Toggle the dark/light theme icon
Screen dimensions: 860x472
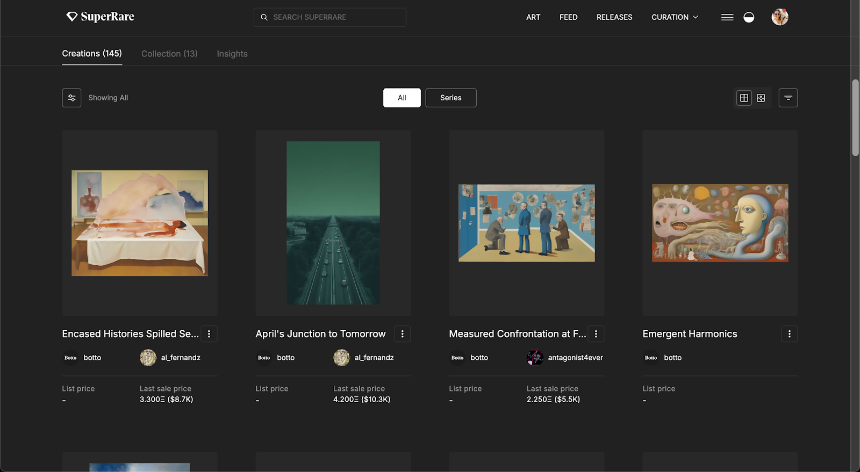[749, 17]
